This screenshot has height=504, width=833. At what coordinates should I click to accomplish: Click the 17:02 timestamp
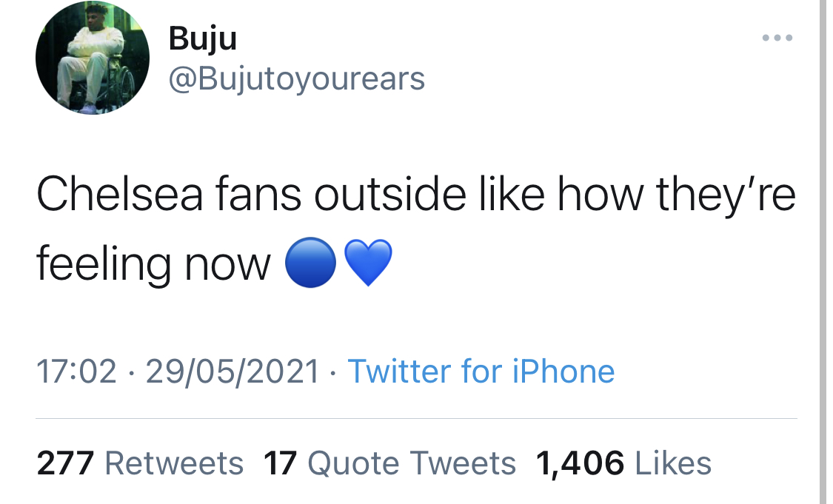76,370
